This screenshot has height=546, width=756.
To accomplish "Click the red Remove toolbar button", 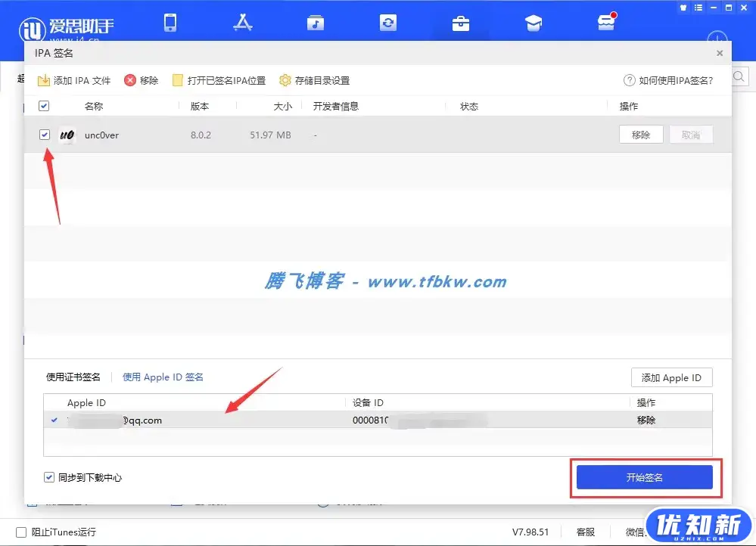I will pyautogui.click(x=142, y=80).
